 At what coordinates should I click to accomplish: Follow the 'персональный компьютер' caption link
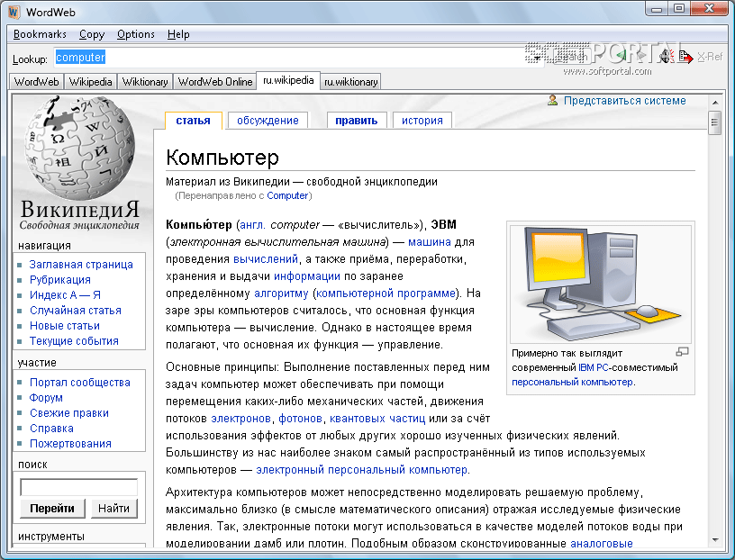(x=572, y=382)
